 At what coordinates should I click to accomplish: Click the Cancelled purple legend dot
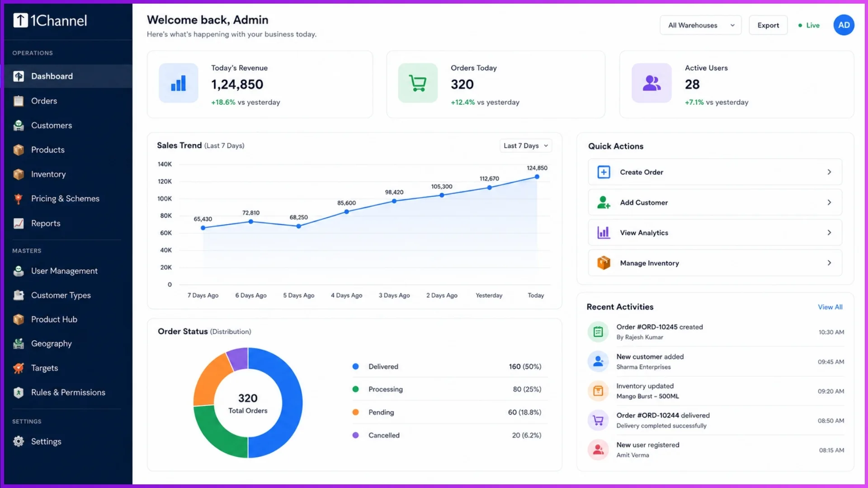tap(356, 435)
